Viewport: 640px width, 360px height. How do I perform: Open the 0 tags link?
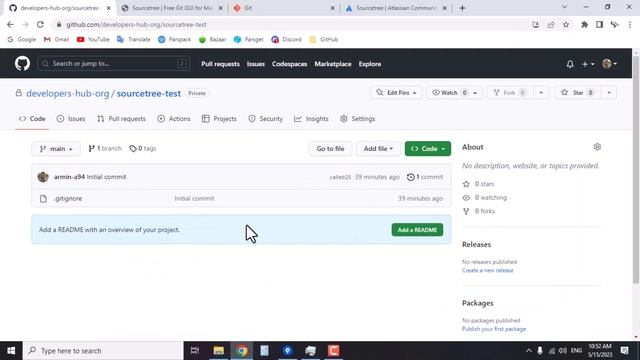142,149
